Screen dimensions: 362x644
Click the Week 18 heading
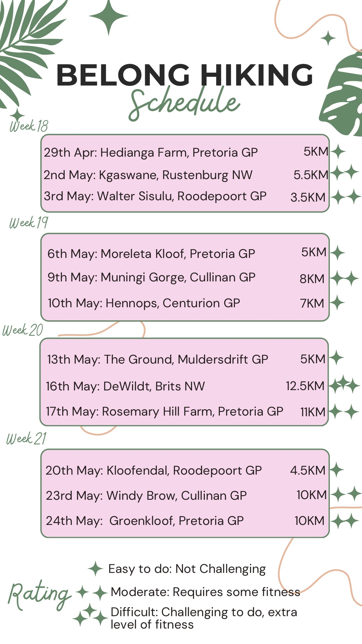[29, 126]
